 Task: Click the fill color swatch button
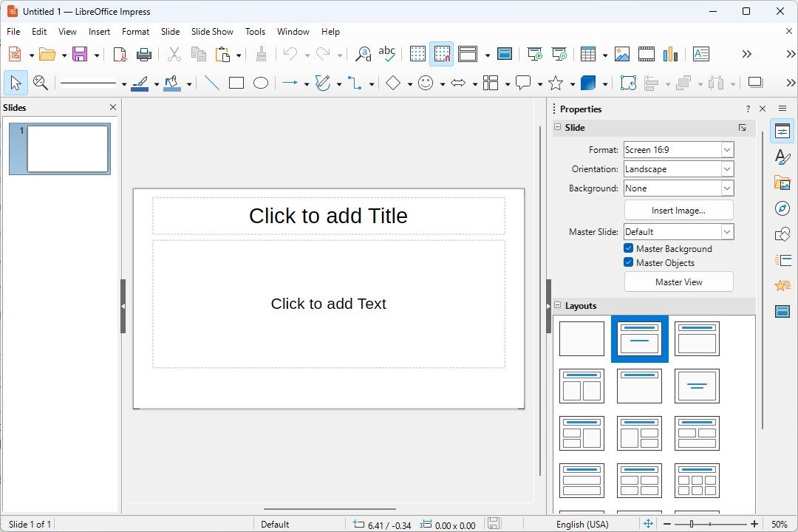172,83
